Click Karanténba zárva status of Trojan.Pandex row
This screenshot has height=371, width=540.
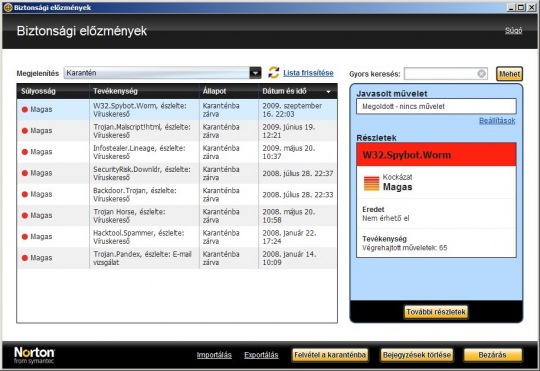pyautogui.click(x=221, y=258)
